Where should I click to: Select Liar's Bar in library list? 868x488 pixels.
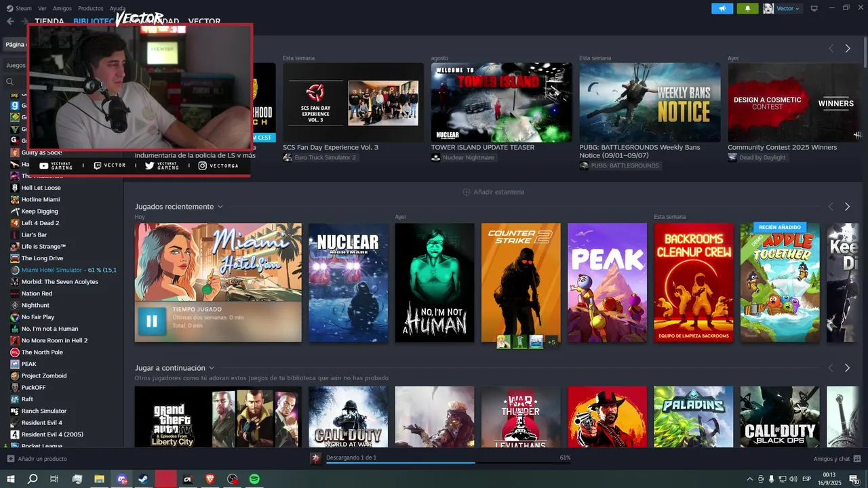point(34,235)
